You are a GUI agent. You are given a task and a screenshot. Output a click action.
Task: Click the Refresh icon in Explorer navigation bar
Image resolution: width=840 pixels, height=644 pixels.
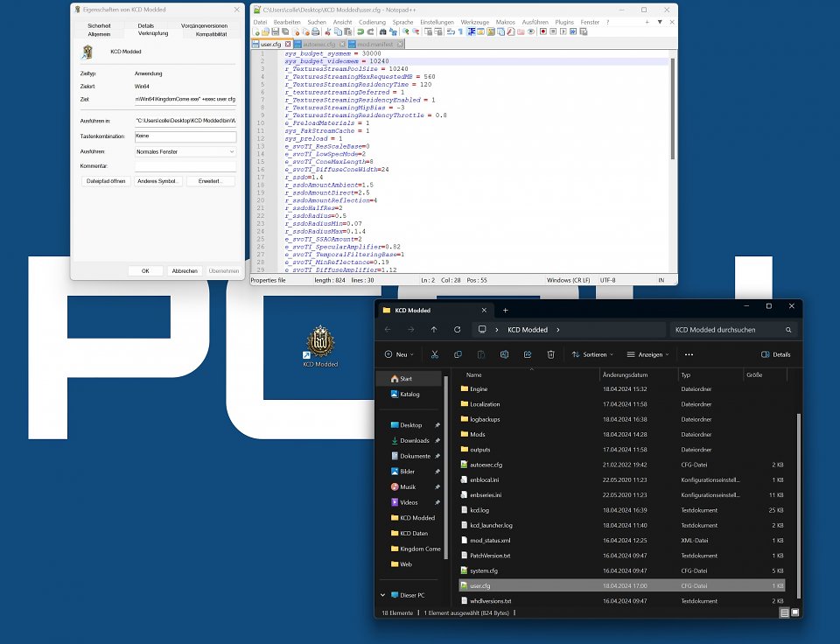[x=457, y=330]
